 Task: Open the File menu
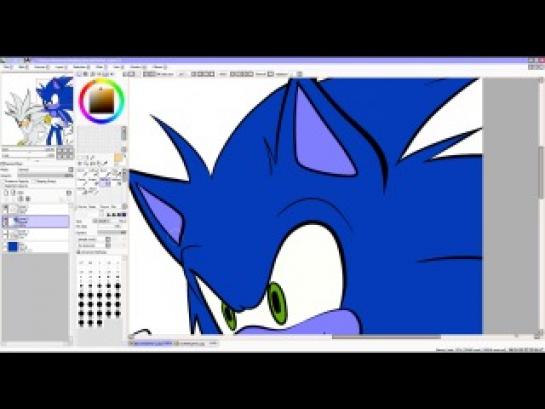7,67
